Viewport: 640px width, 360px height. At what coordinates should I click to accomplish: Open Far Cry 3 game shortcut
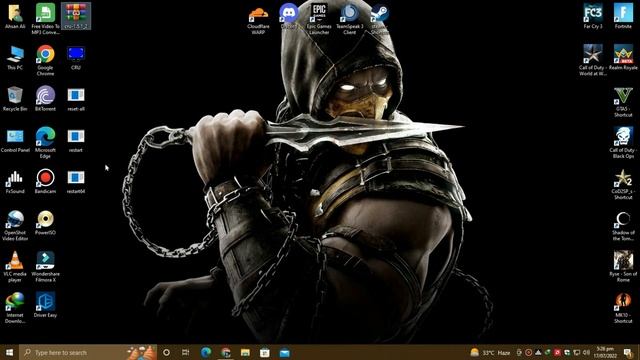coord(593,16)
